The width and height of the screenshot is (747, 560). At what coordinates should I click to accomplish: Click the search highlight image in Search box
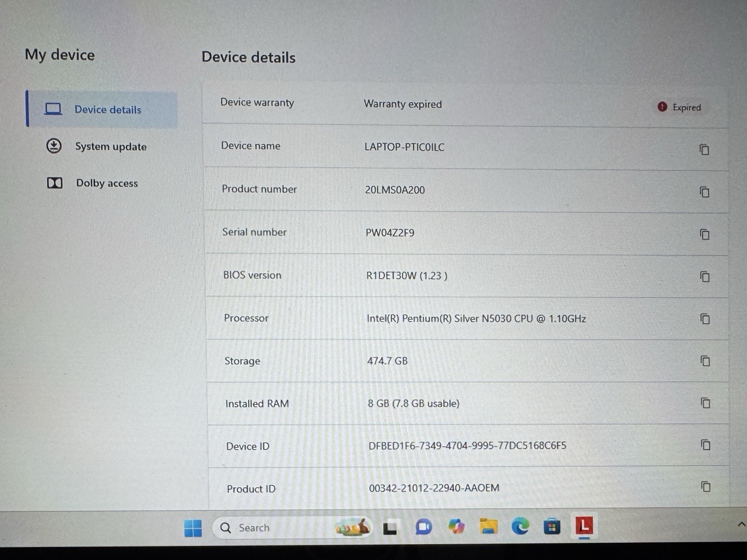pyautogui.click(x=353, y=528)
